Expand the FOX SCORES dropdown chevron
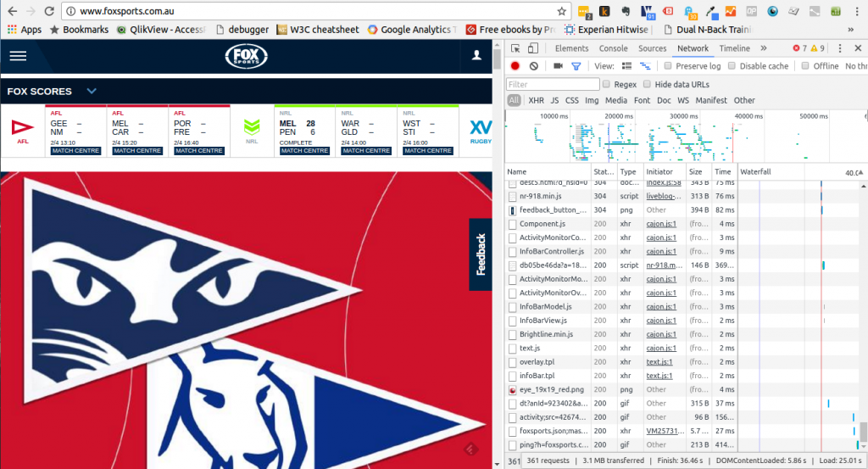 (x=92, y=91)
